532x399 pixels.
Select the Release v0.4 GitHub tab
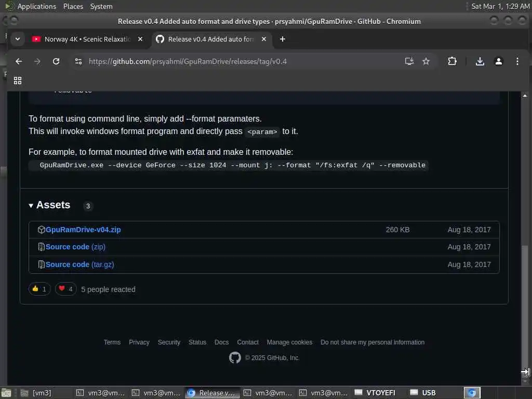point(211,39)
